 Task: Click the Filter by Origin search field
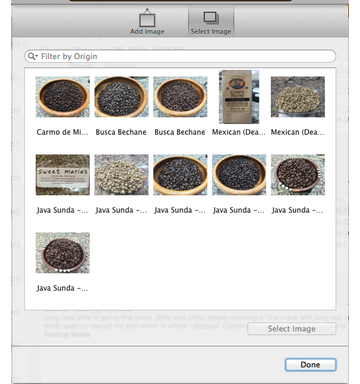(180, 56)
